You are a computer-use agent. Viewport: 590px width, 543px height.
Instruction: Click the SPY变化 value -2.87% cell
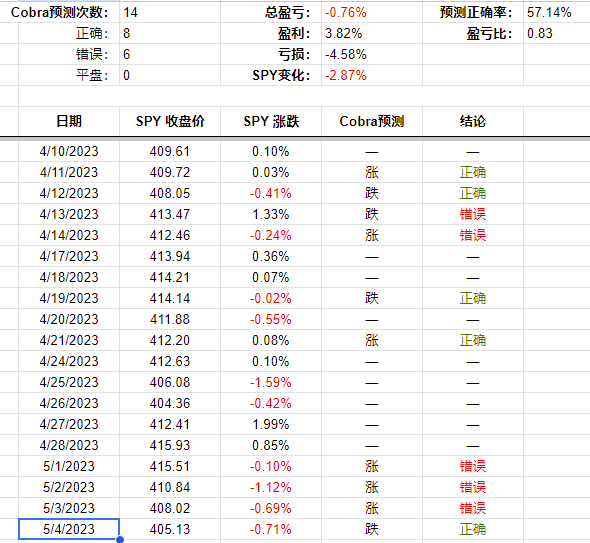(x=372, y=75)
